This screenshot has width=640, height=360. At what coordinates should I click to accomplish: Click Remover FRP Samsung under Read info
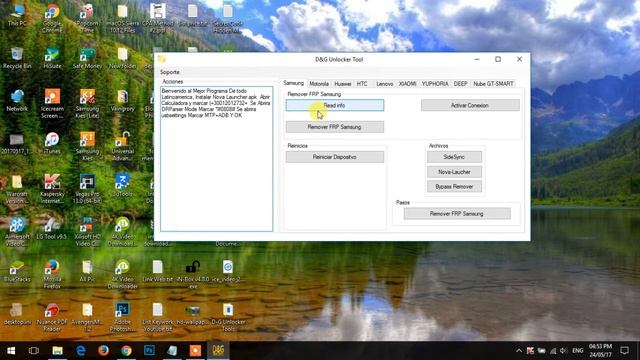[335, 127]
